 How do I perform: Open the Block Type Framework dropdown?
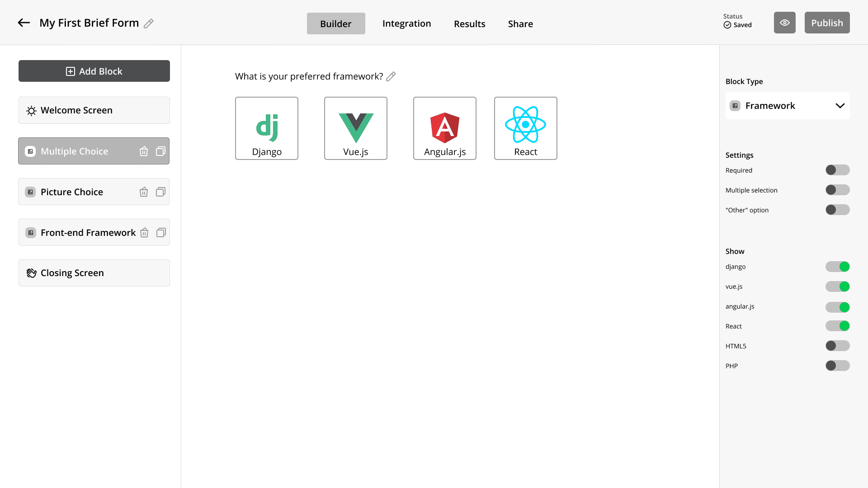[x=788, y=106]
